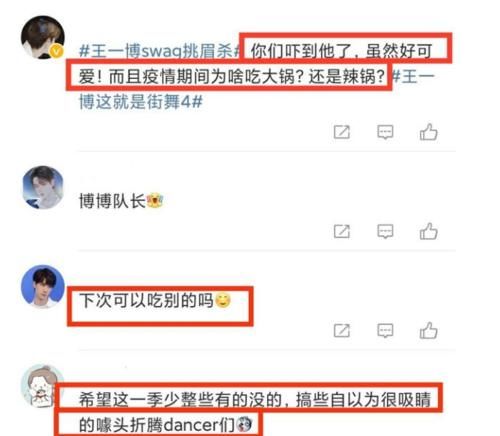The image size is (500, 436).
Task: Select the comment text 下次可以吃别的吗
Action: click(146, 300)
